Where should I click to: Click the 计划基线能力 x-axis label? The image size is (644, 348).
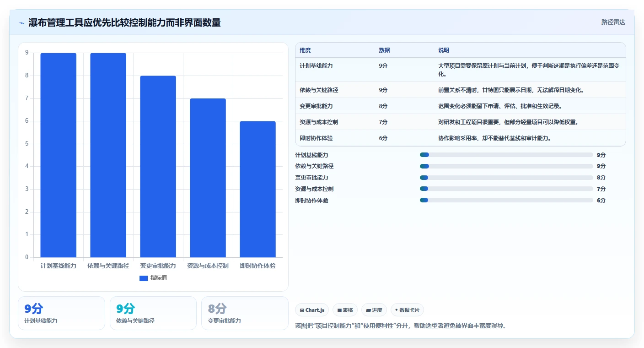(x=58, y=266)
